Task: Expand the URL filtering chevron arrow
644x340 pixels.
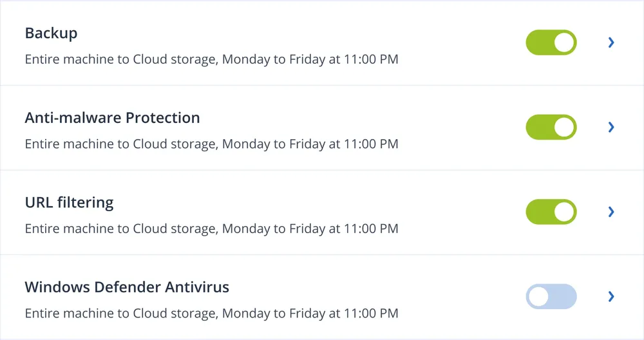Action: (611, 212)
